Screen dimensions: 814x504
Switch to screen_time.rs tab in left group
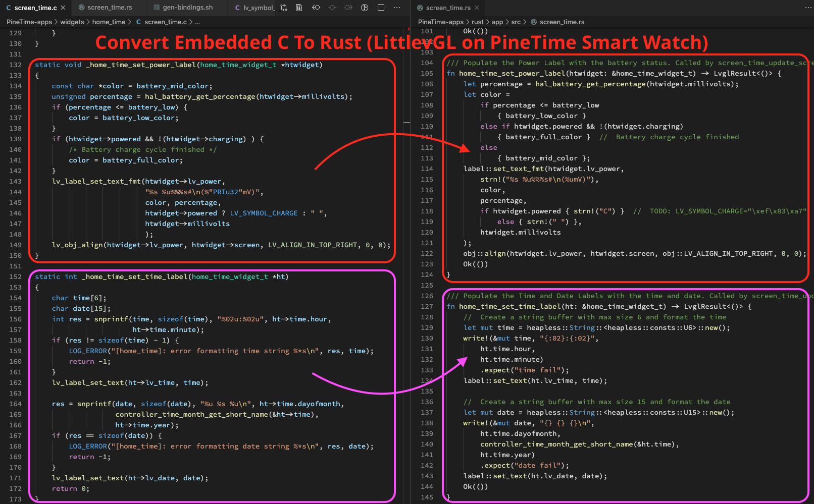tap(109, 8)
